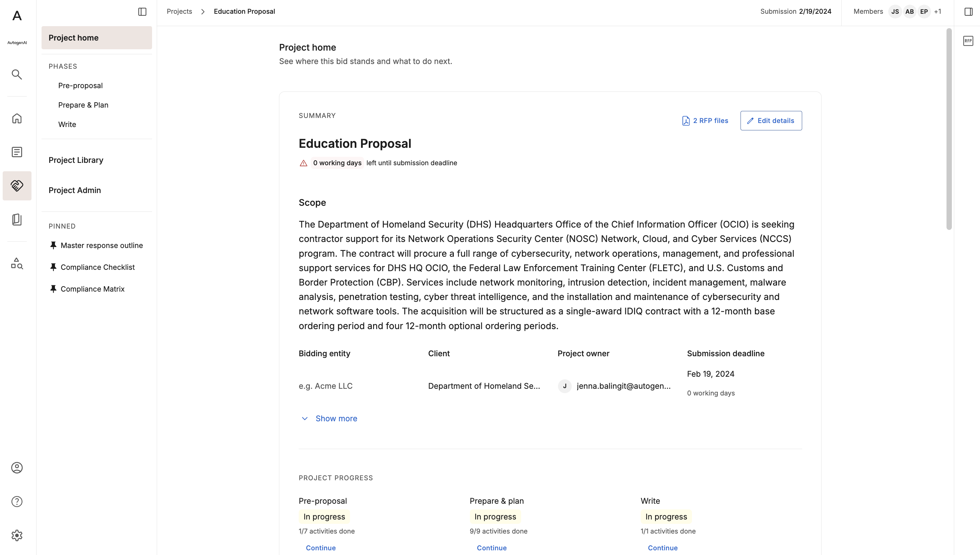This screenshot has height=555, width=980.
Task: Click the page vertical scrollbar
Action: click(x=949, y=129)
